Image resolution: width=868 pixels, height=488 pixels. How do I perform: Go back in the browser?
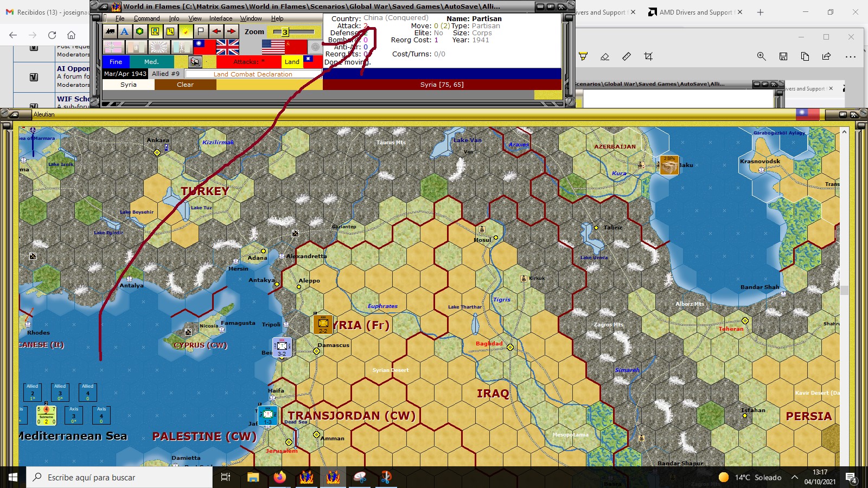coord(13,35)
